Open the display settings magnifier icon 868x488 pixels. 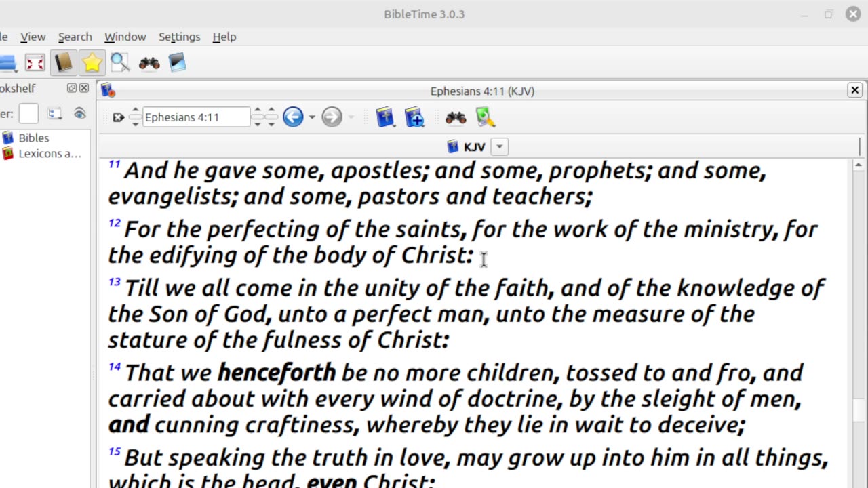pos(486,117)
